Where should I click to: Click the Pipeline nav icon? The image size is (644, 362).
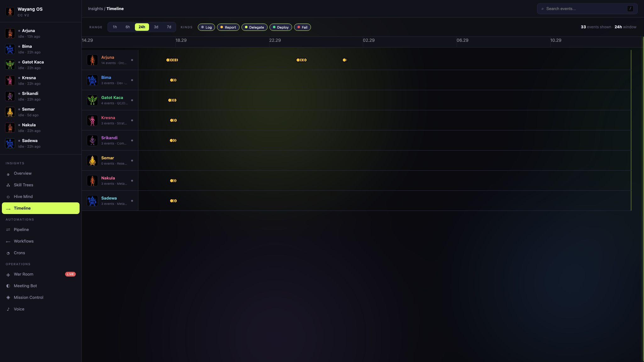click(8, 230)
